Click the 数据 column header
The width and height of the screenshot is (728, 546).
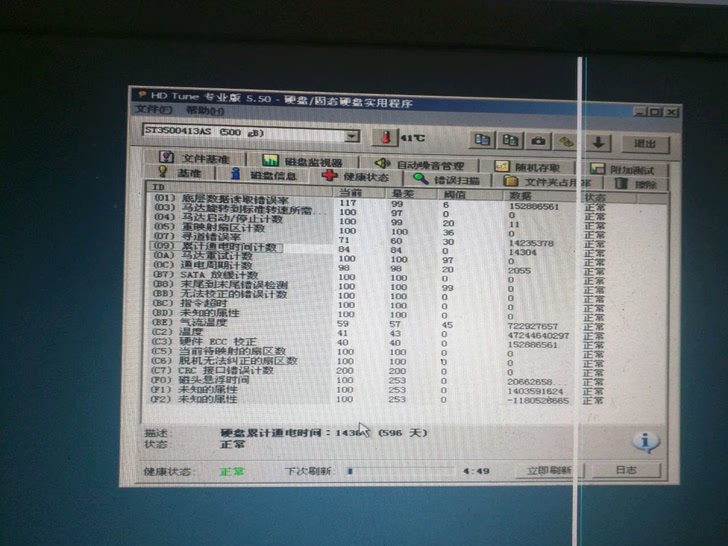542,196
